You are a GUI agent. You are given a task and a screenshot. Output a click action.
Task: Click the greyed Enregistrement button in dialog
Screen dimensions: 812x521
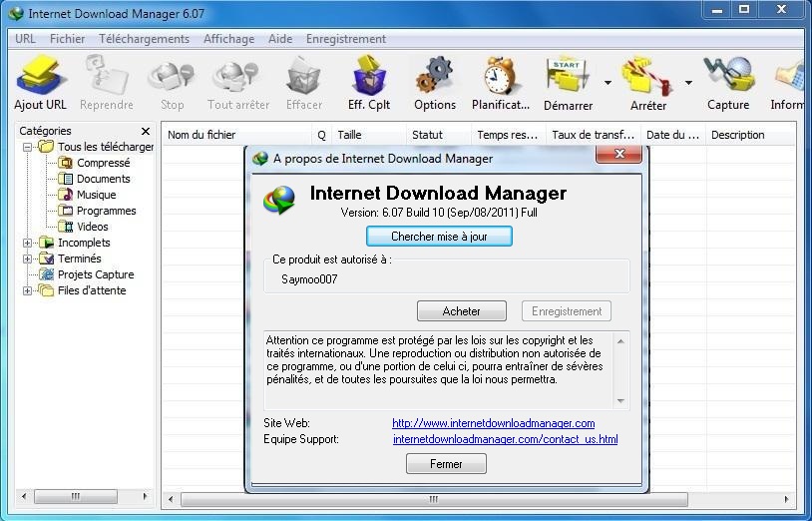567,311
